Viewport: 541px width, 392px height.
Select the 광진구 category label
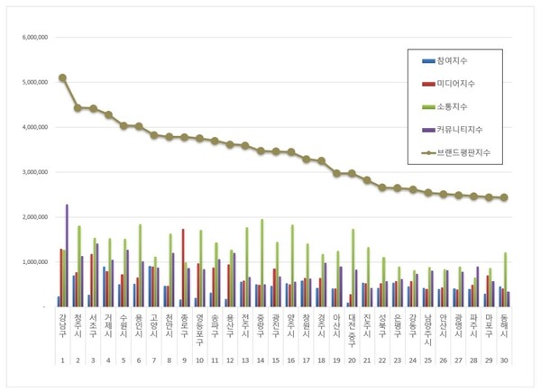tap(276, 325)
